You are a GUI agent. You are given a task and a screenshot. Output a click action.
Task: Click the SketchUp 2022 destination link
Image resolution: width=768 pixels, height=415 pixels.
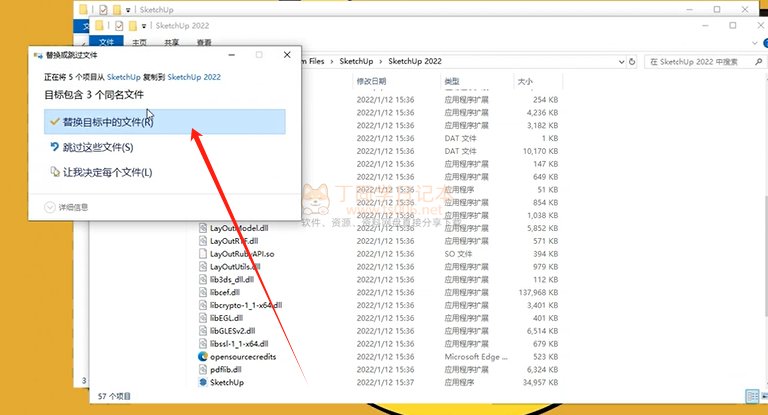coord(194,76)
